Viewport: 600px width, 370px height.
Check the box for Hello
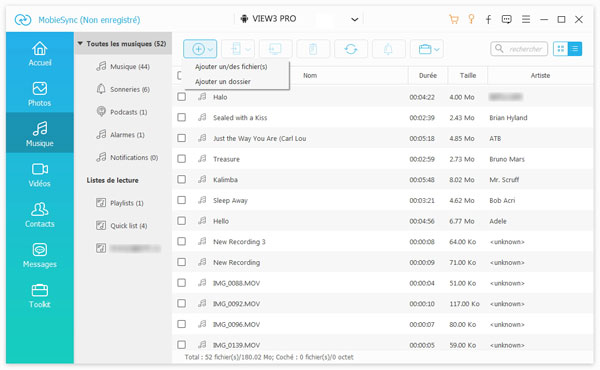pos(181,221)
